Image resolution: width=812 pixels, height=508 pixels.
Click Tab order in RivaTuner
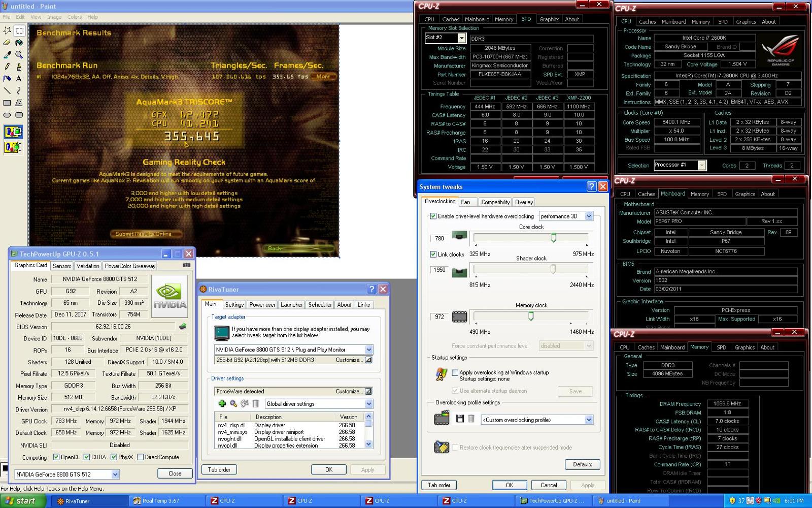click(219, 470)
